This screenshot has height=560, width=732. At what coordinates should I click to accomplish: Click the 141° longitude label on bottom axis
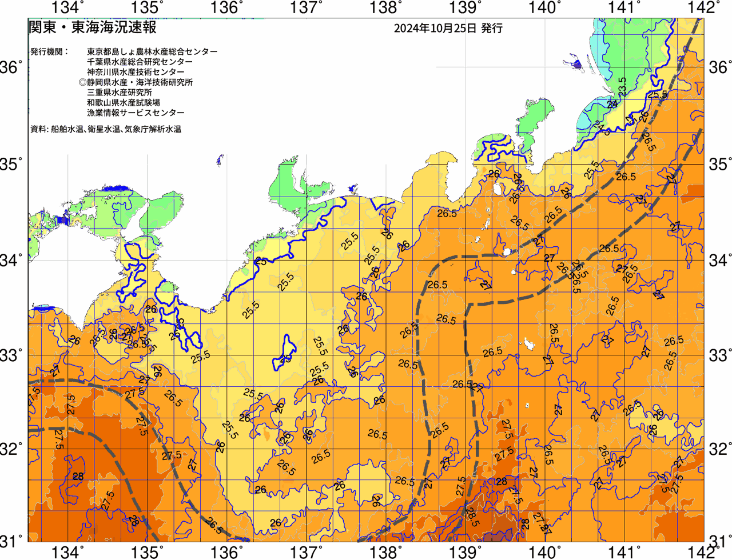(624, 552)
